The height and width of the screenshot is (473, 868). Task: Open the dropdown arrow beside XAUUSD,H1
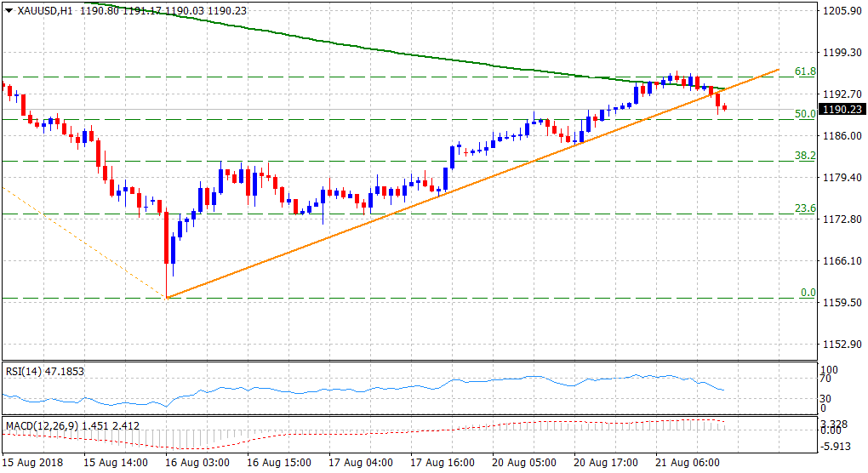(x=9, y=10)
